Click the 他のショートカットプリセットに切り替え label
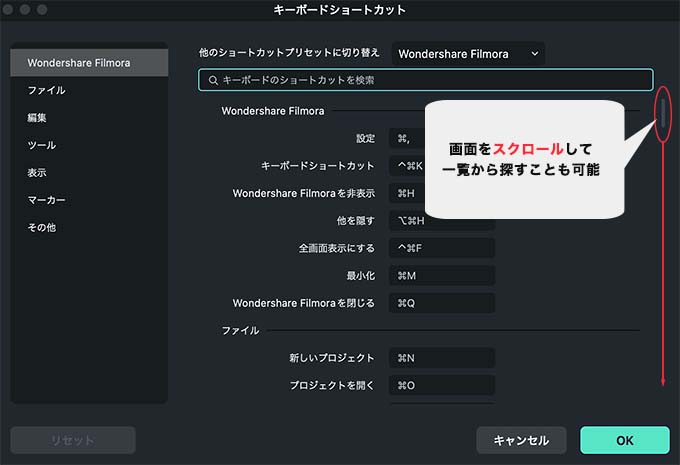The image size is (680, 465). tap(289, 53)
